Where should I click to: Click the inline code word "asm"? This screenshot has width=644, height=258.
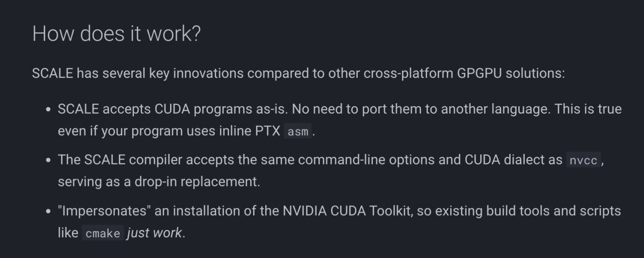click(x=298, y=132)
